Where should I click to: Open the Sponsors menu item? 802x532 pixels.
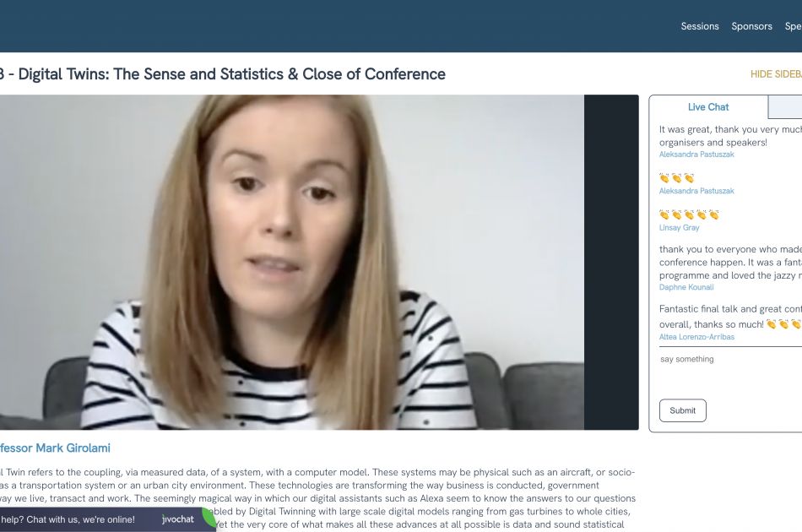pos(751,26)
